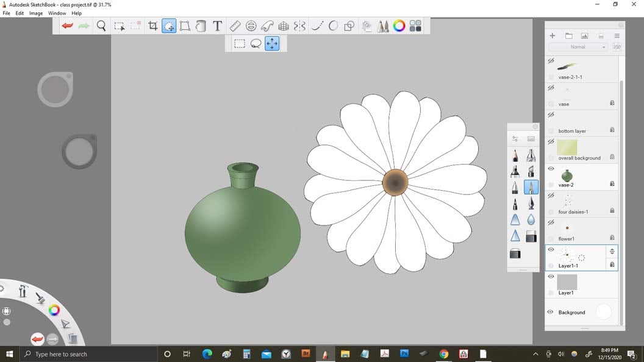This screenshot has width=644, height=362.
Task: Open the Draw Styles shapes tool
Action: tap(349, 26)
